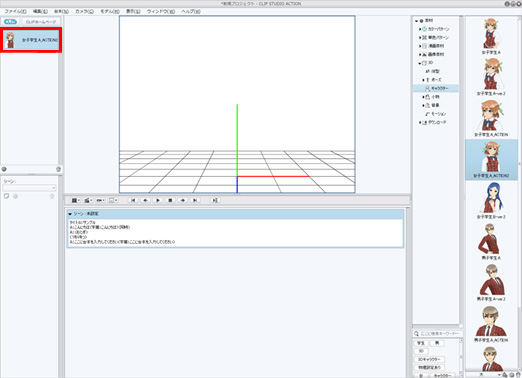
Task: Expand the 単色パターン node
Action: (x=420, y=38)
